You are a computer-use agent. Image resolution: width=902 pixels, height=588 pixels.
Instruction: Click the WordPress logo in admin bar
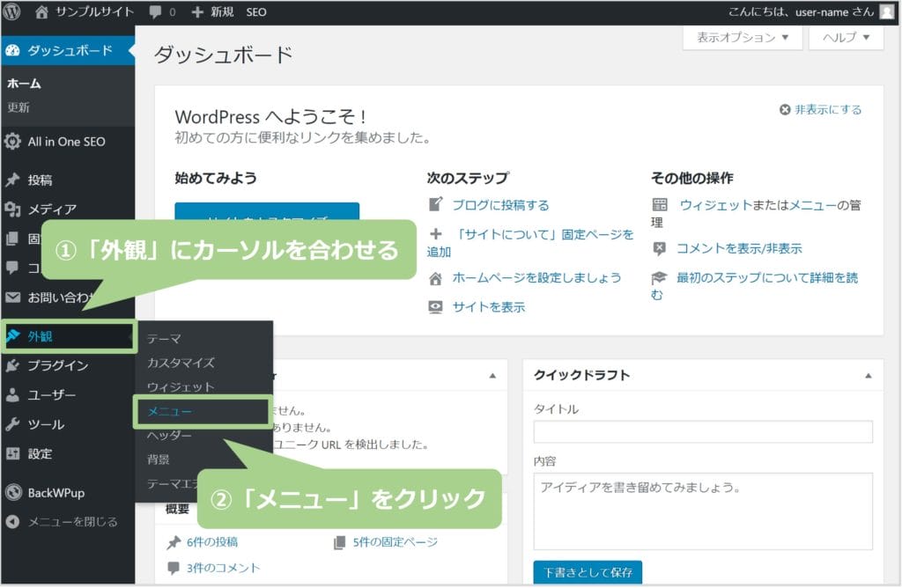11,11
